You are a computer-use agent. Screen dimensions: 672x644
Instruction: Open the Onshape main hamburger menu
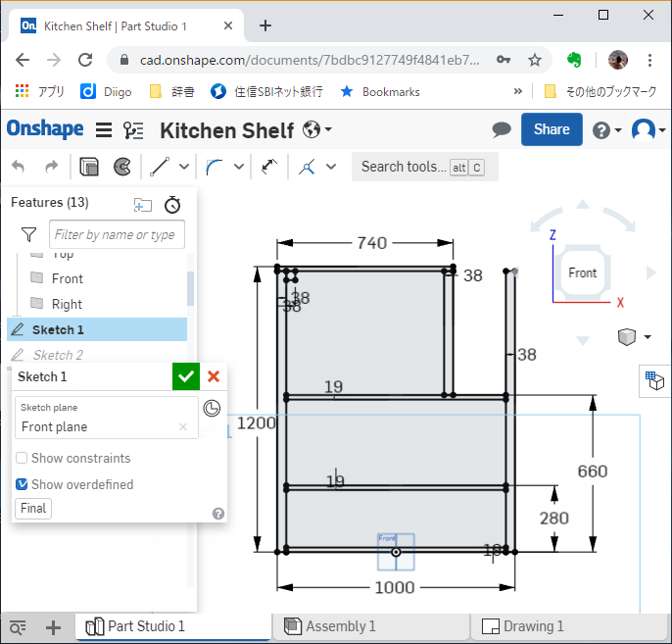104,130
